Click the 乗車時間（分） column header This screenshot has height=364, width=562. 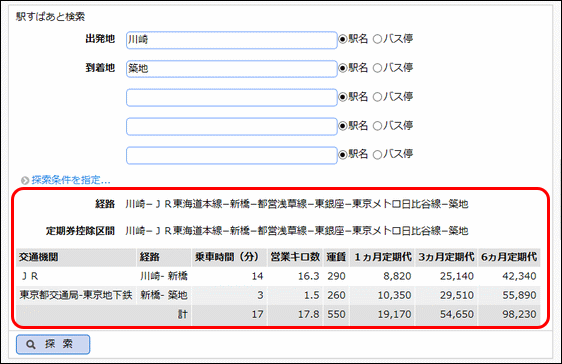pyautogui.click(x=229, y=257)
